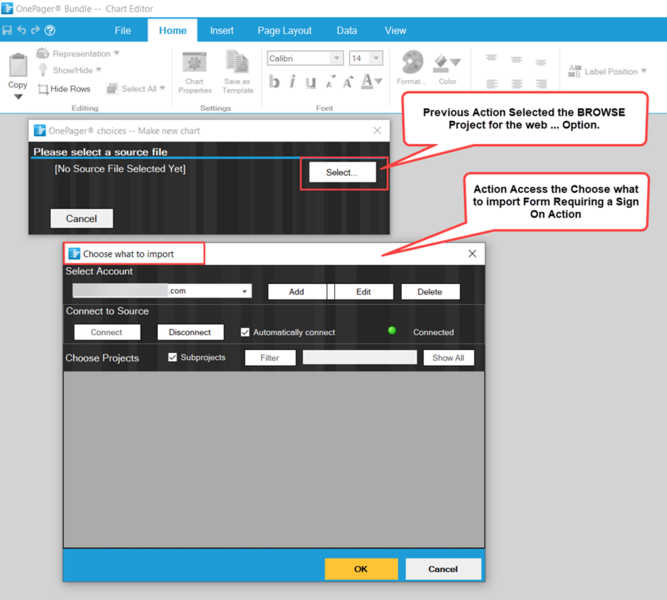Close the Choose what to import dialog

[472, 254]
